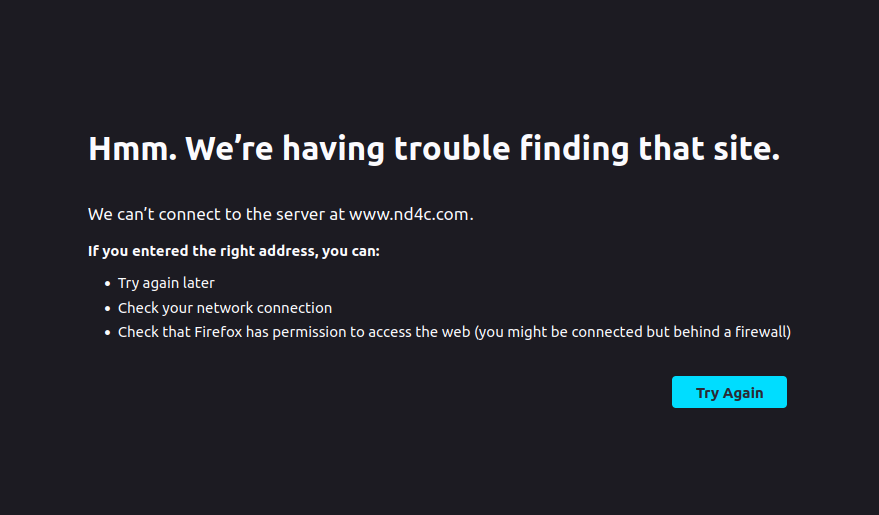Click the "We can't connect" sentence start
The height and width of the screenshot is (515, 879).
pos(155,214)
